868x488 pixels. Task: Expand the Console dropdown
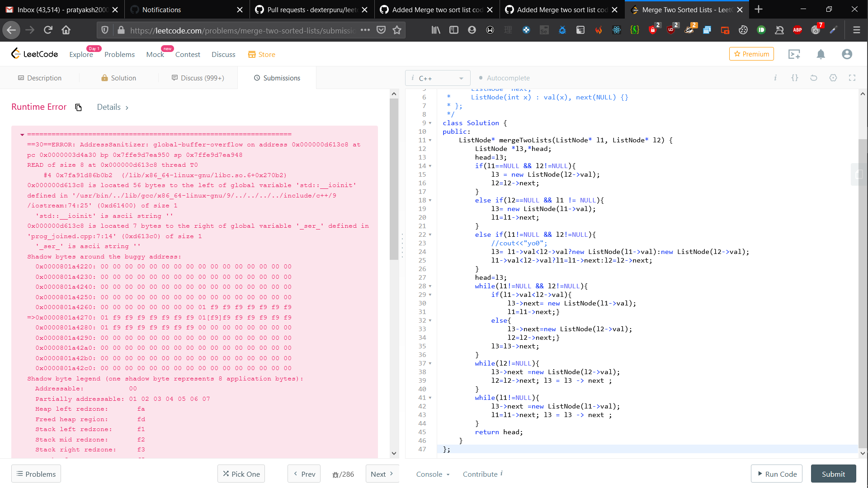pos(433,474)
